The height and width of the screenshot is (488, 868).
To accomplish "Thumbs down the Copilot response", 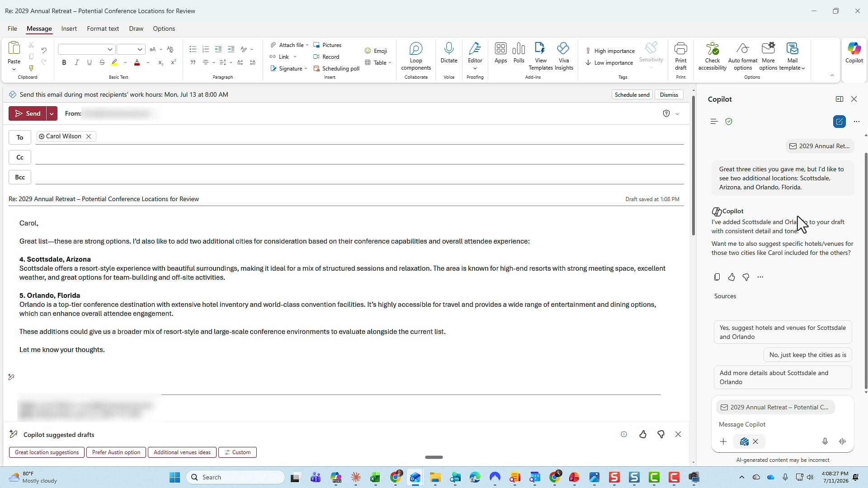I will coord(746,277).
